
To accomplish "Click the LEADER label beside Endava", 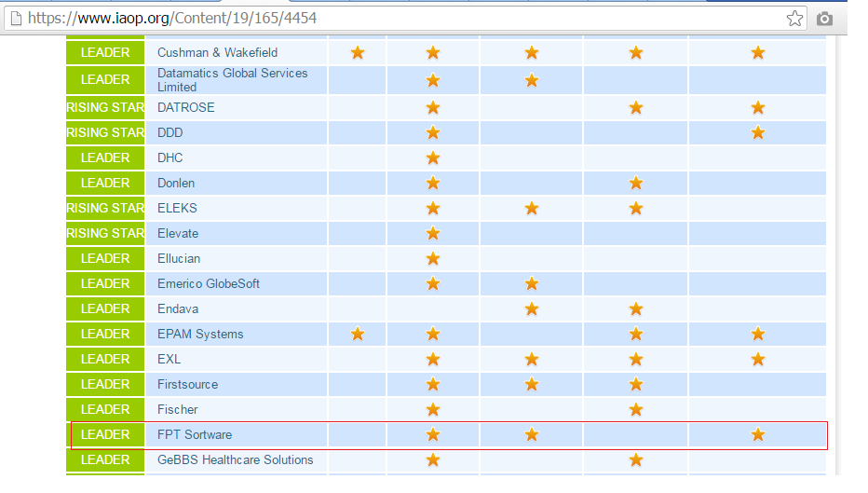I will (105, 309).
